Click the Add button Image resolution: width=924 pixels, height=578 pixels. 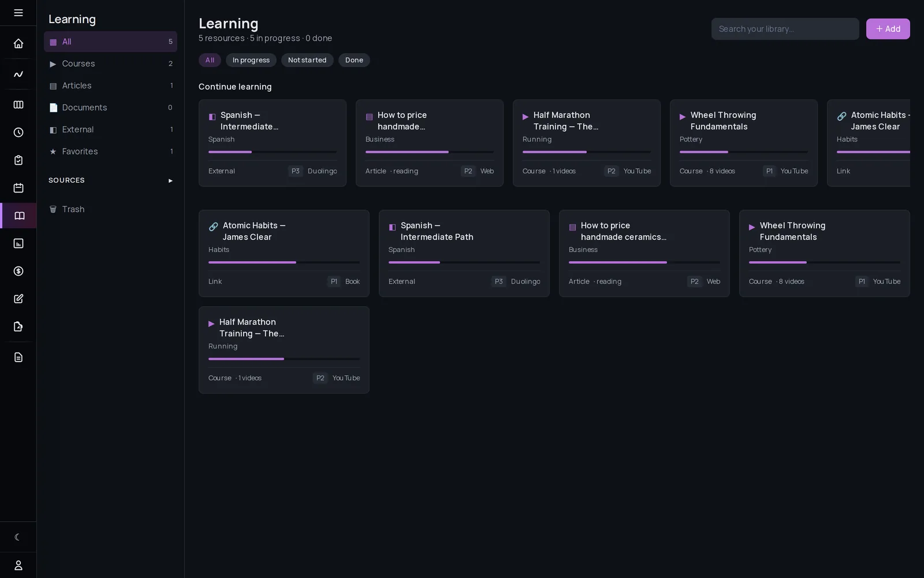(x=888, y=29)
